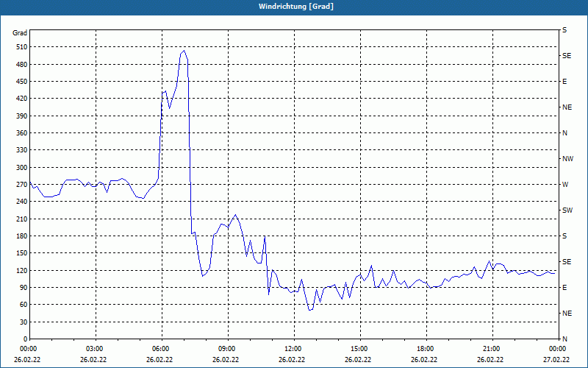This screenshot has width=588, height=368.
Task: Pick the 150 axis value
Action: (23, 253)
